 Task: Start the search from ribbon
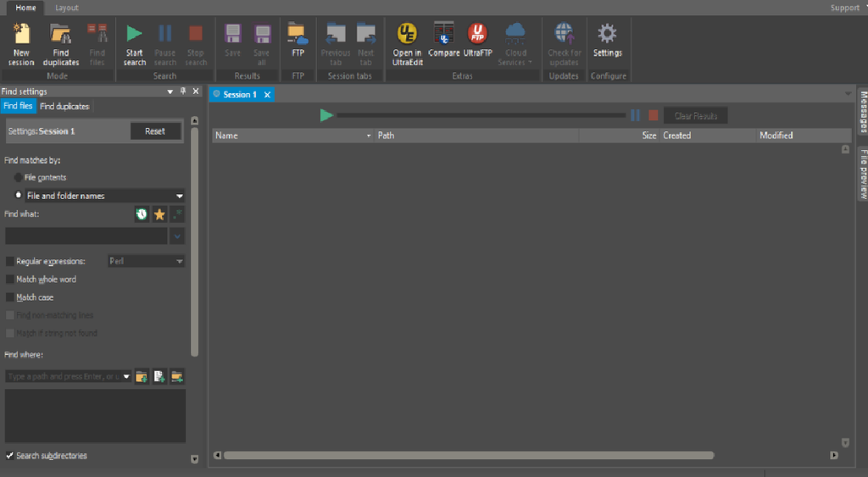click(135, 44)
